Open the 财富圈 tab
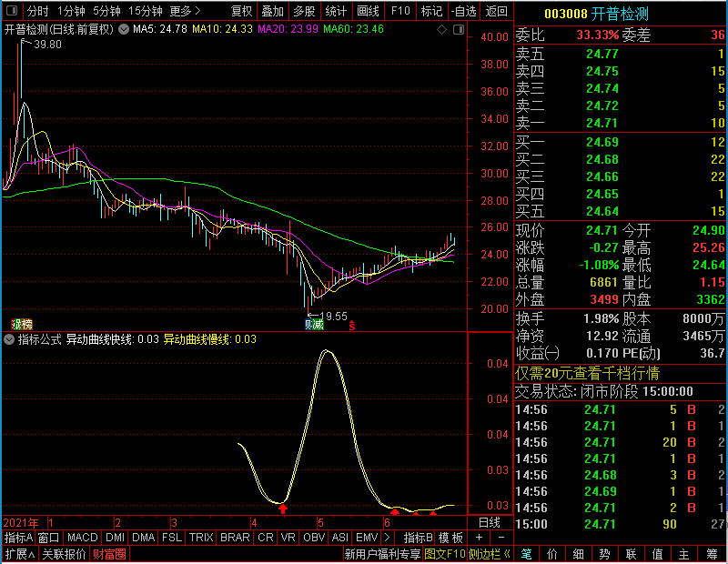The width and height of the screenshot is (728, 564). [x=109, y=554]
